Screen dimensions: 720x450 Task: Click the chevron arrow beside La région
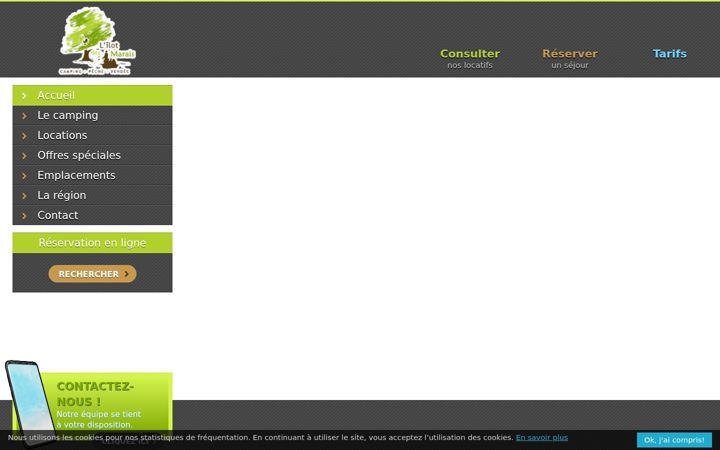(x=24, y=196)
